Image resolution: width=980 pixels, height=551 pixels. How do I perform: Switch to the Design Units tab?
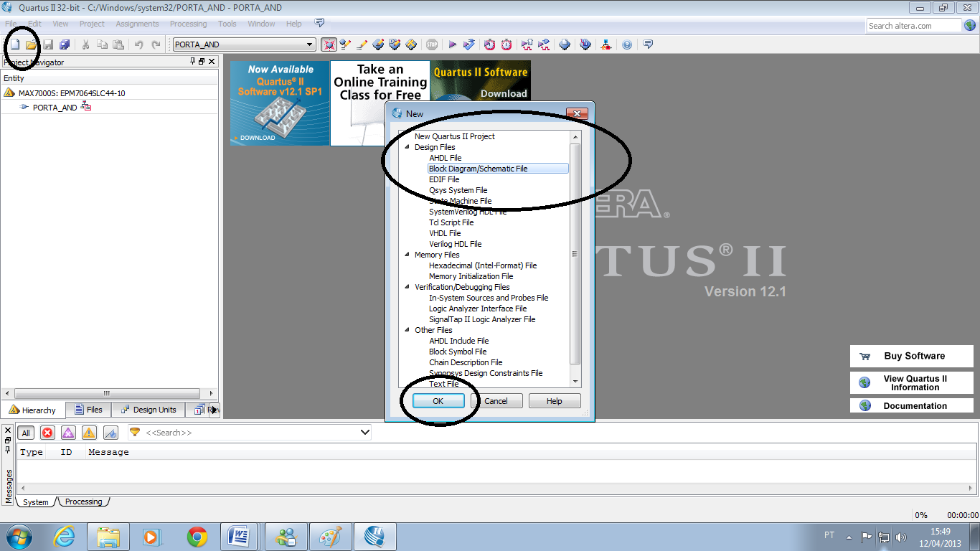click(x=149, y=410)
